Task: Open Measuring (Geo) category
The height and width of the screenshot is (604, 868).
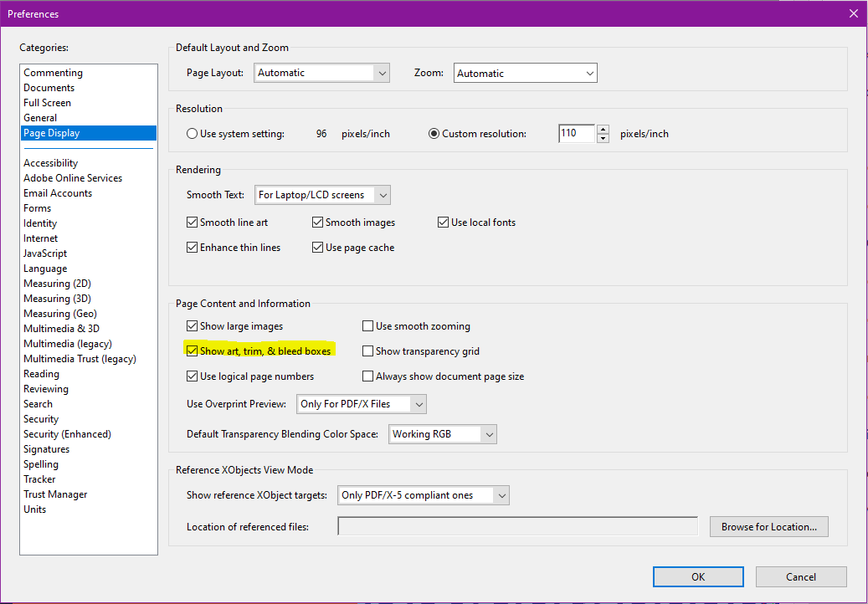Action: pyautogui.click(x=59, y=313)
